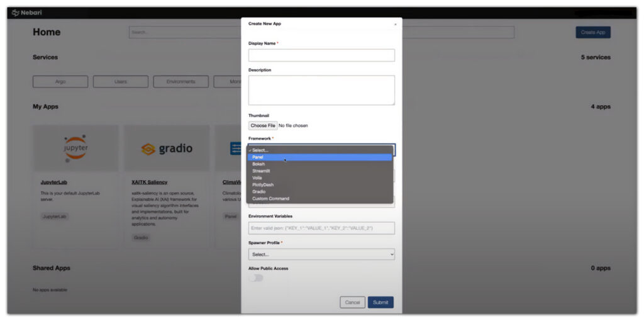Click the '0 apps' count text

pos(601,268)
